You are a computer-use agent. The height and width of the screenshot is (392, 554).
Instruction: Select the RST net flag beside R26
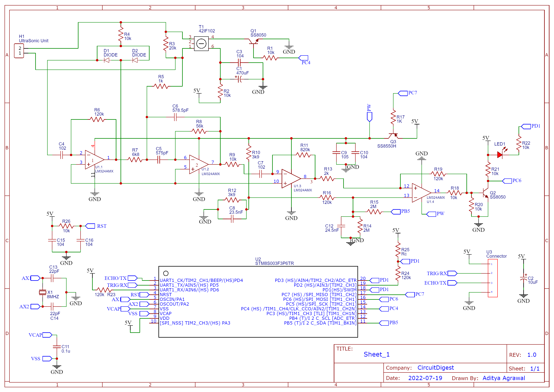[x=90, y=226]
